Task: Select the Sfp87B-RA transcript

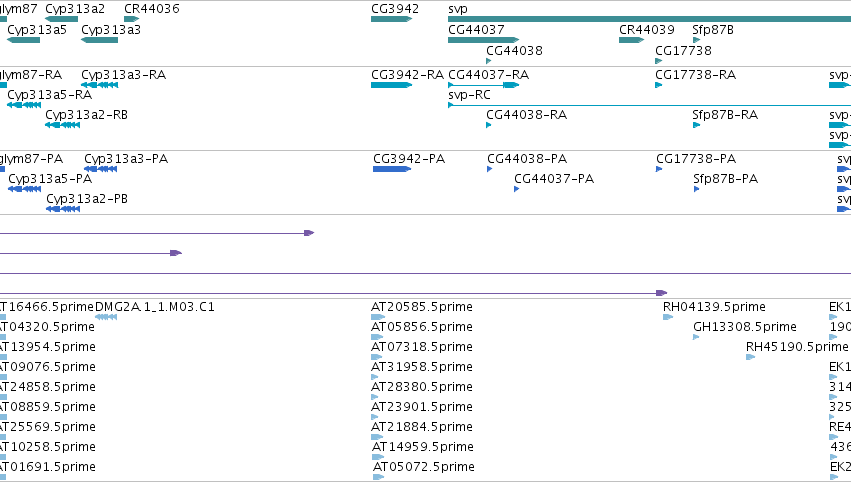Action: pos(696,125)
